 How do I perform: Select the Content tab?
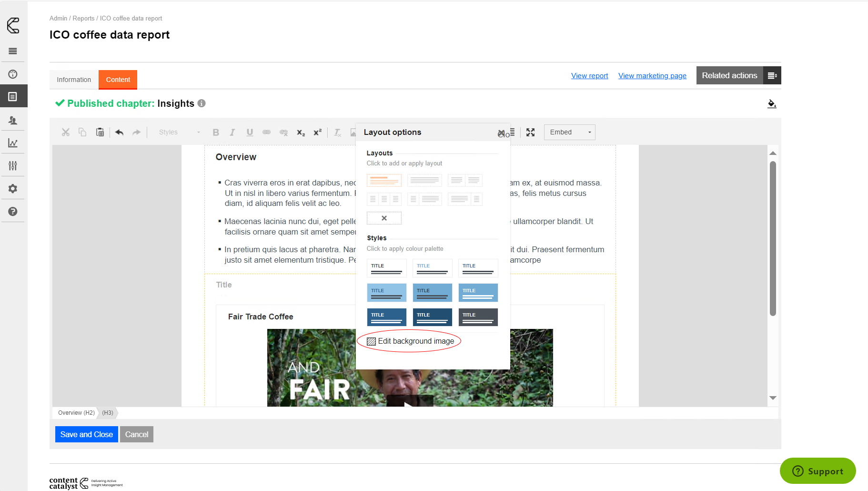click(x=118, y=80)
